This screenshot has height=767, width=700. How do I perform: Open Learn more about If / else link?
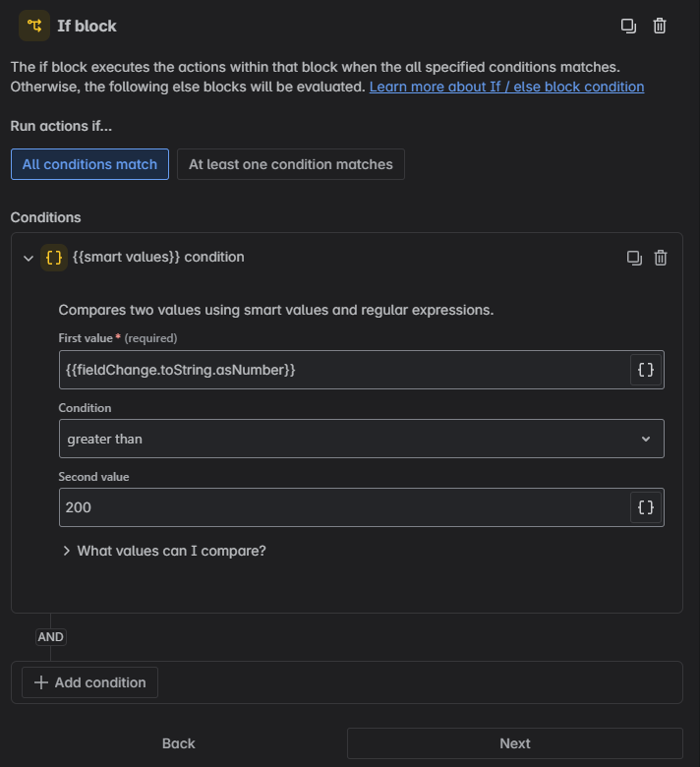(x=506, y=87)
